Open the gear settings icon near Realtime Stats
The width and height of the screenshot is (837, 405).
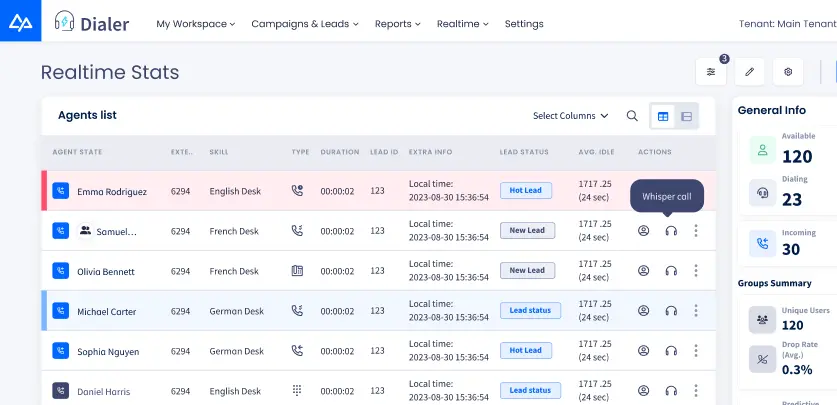click(788, 72)
